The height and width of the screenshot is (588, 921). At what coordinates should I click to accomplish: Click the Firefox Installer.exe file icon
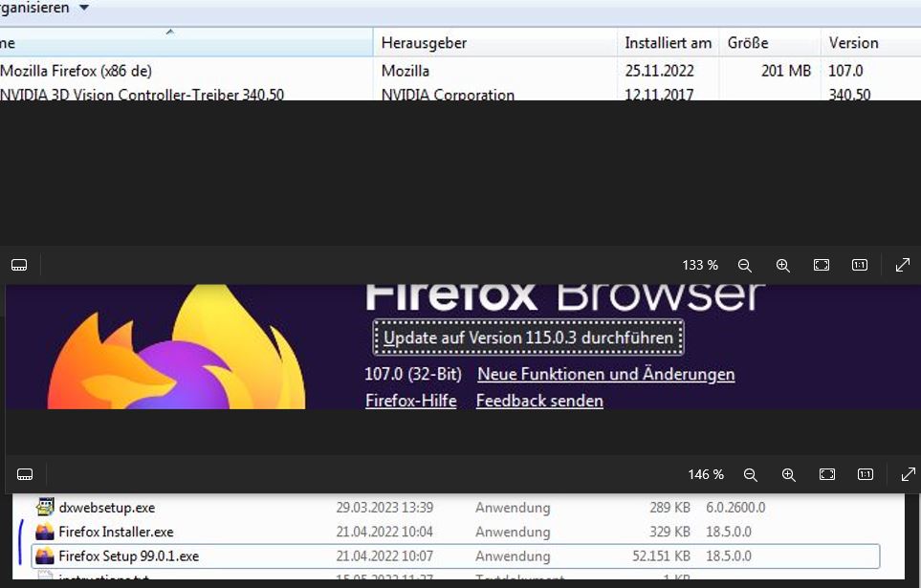click(45, 532)
